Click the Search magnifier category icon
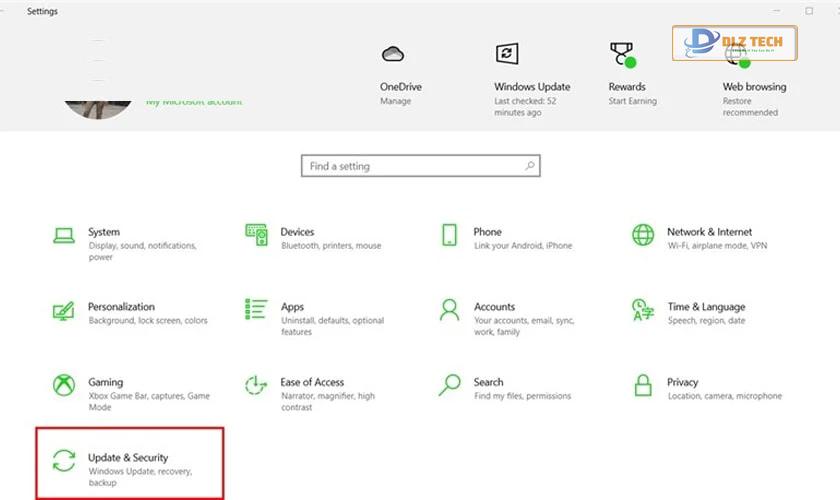This screenshot has width=840, height=500. coord(449,385)
